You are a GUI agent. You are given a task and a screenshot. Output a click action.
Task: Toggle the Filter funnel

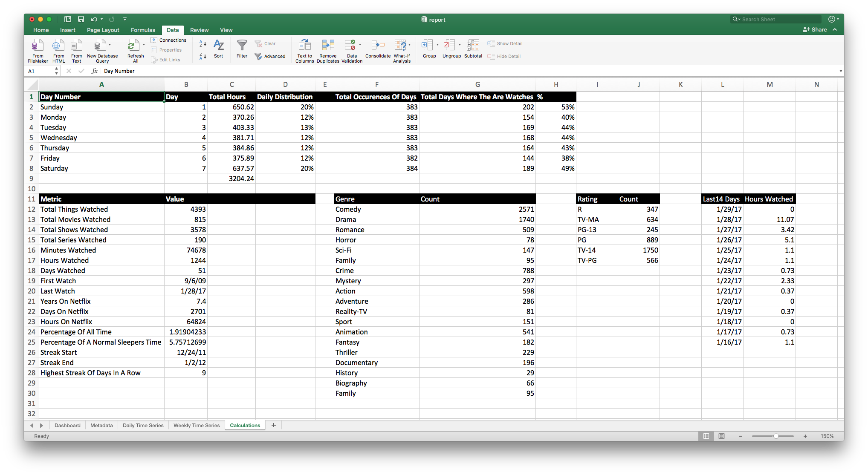click(x=242, y=49)
